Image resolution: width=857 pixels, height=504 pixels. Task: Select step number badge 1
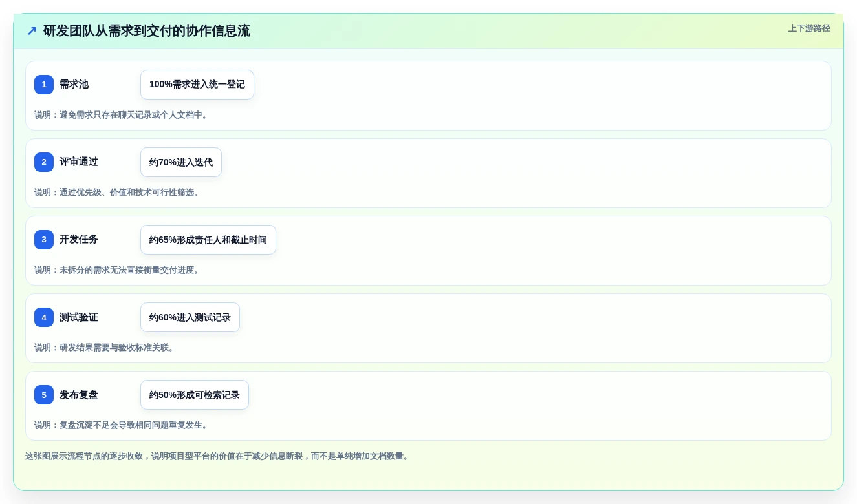tap(44, 85)
